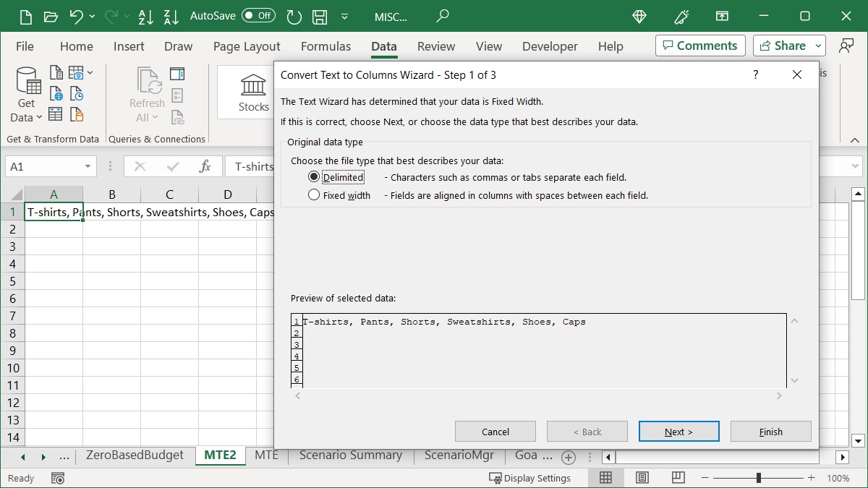Select the From Text/CSV icon
The width and height of the screenshot is (868, 488).
pos(56,72)
